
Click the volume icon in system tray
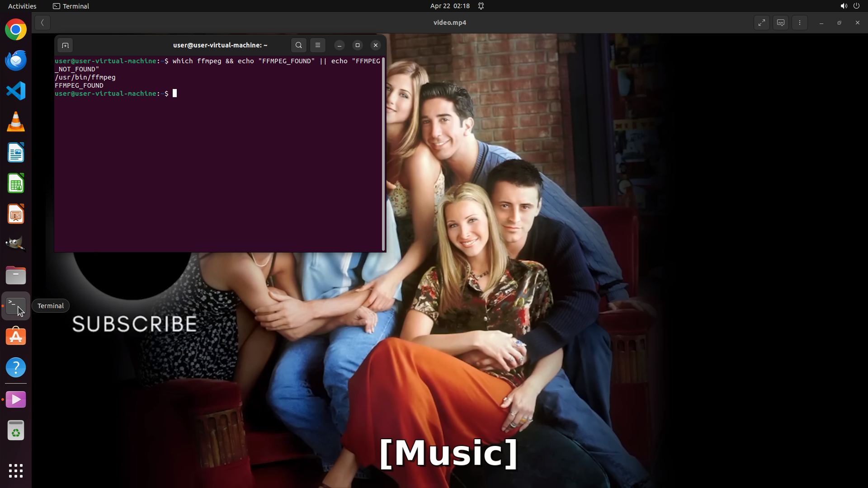(x=844, y=6)
